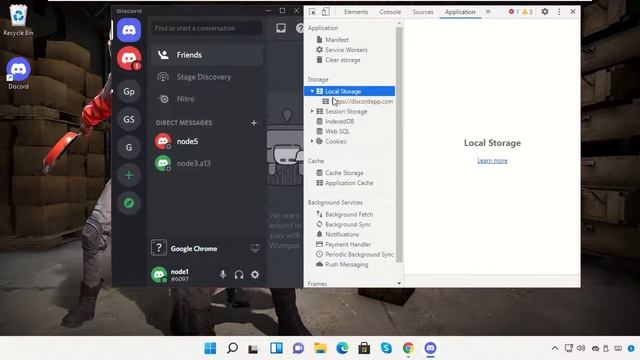
Task: Collapse the Local Storage tree node
Action: tap(312, 91)
